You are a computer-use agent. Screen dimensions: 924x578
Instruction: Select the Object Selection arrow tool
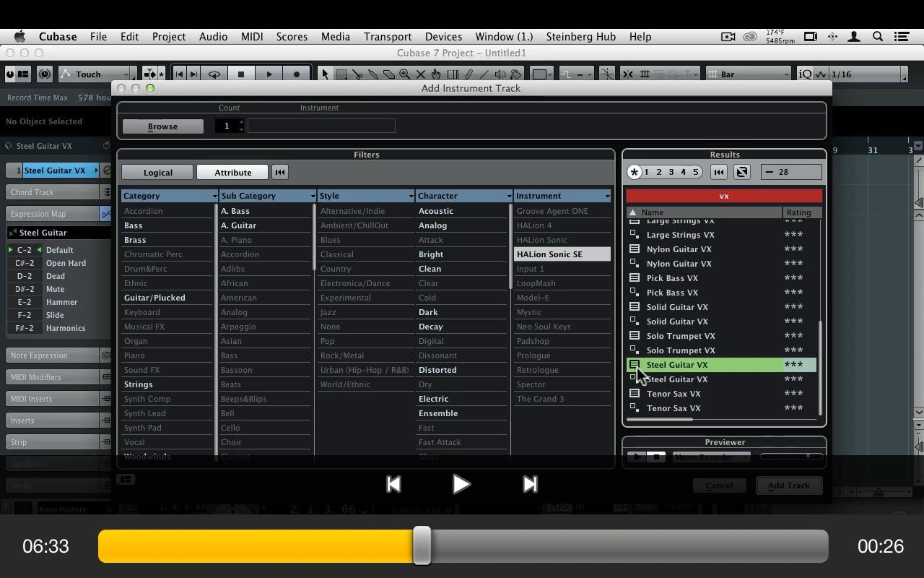pyautogui.click(x=325, y=74)
